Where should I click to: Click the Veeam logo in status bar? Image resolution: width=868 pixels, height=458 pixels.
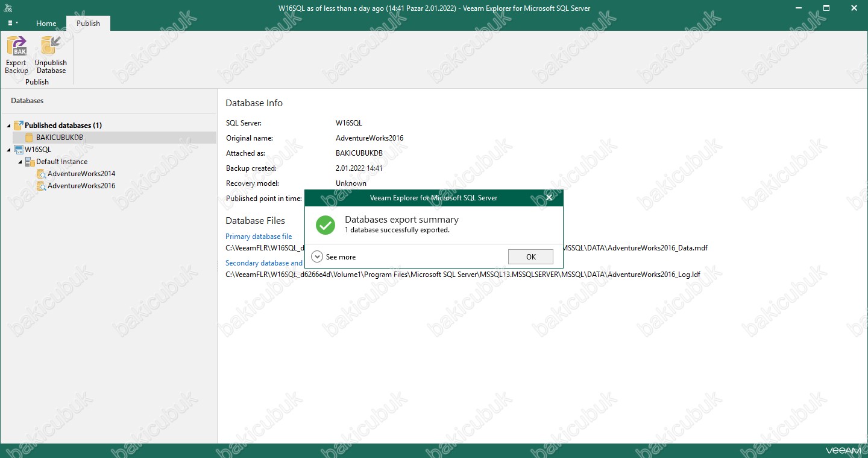[843, 451]
